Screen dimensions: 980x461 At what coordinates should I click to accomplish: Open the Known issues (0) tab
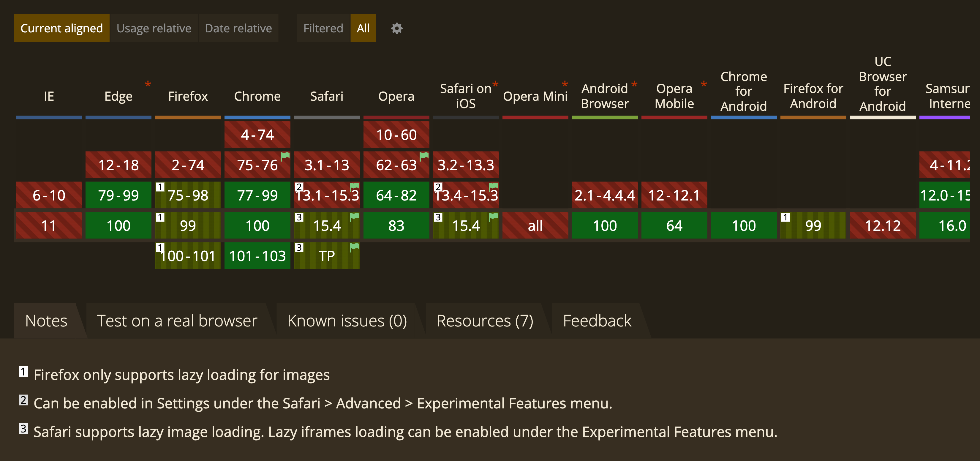click(347, 321)
